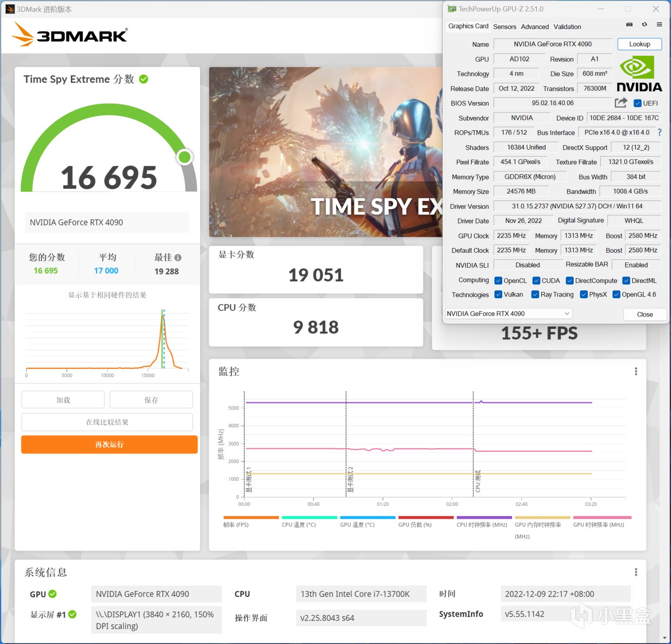Toggle the OpenCL checkbox
Screen dimensions: 671x644
498,281
